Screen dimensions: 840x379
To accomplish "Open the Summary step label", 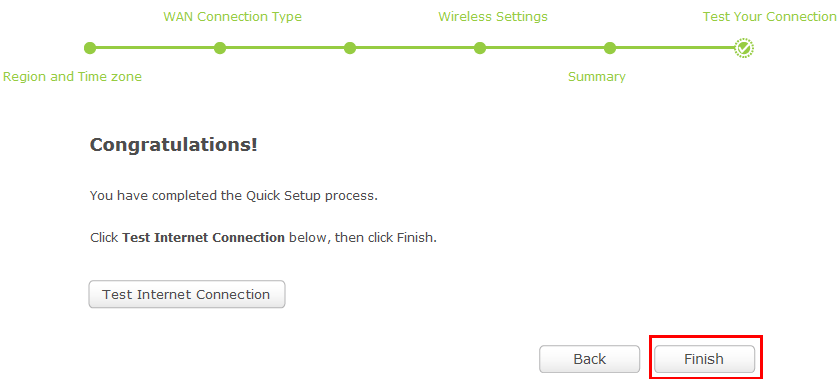I will pos(597,77).
